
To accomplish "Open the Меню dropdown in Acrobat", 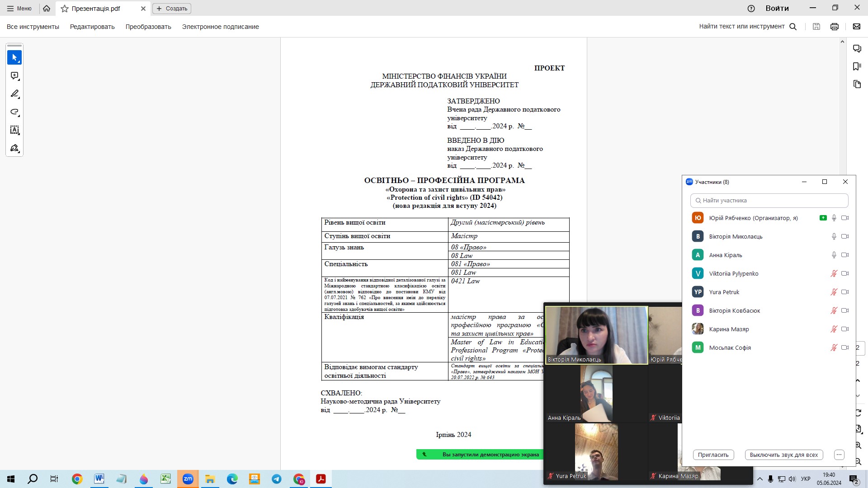I will point(19,8).
